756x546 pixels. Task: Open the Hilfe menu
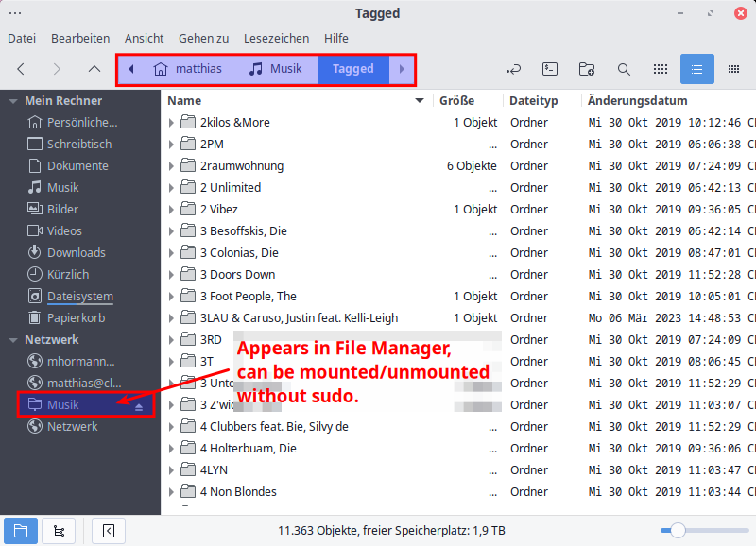pos(336,38)
